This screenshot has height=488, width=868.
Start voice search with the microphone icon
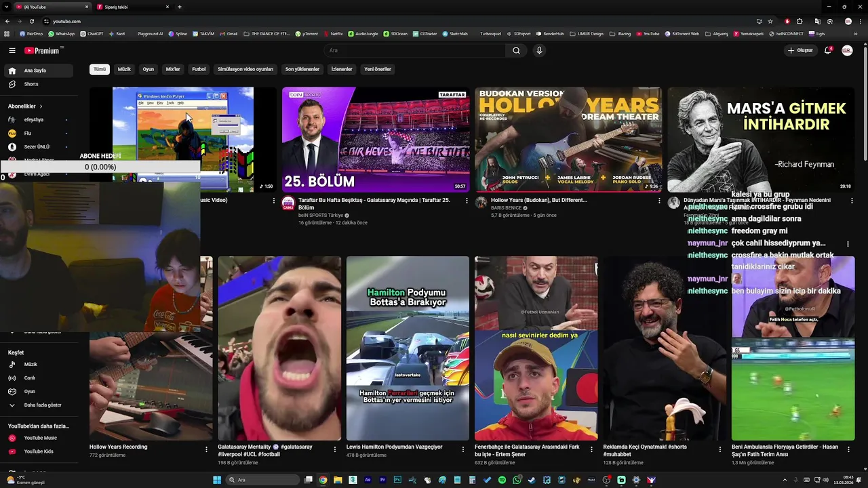(539, 50)
